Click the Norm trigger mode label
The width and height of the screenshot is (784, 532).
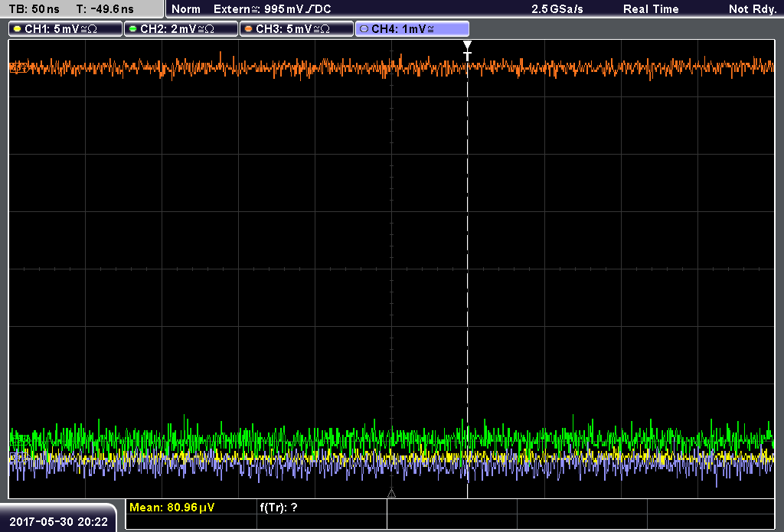186,9
